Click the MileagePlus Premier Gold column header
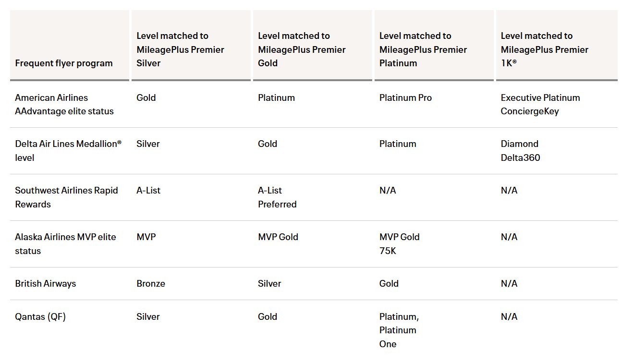Screen dimensions: 634x364 pos(302,49)
